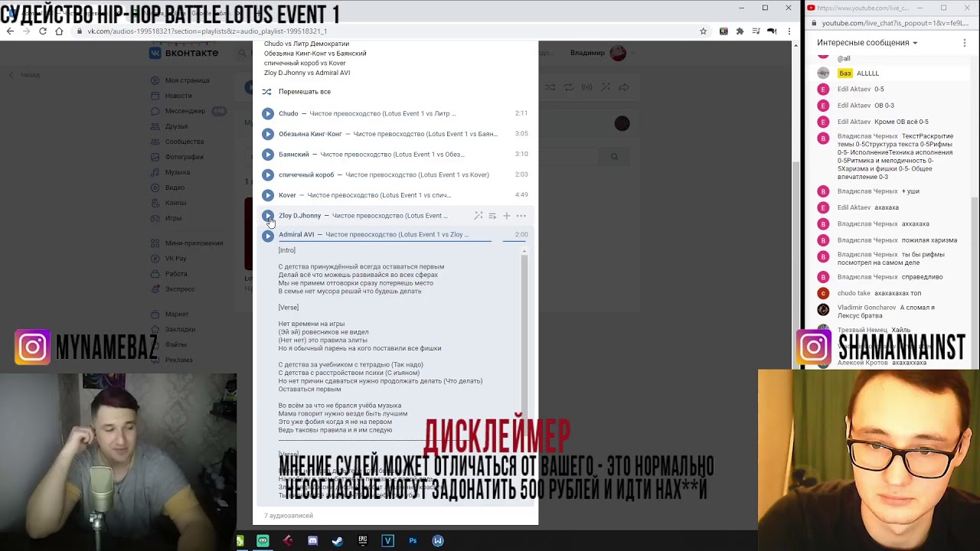980x551 pixels.
Task: Bookmark this page with the star icon
Action: tap(703, 31)
